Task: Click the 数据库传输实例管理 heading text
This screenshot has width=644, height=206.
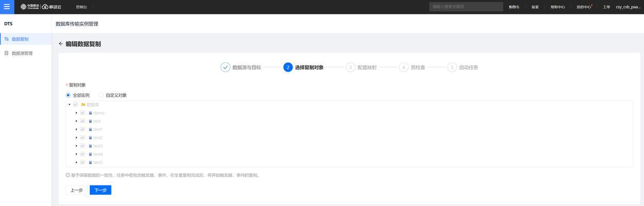Action: 77,24
